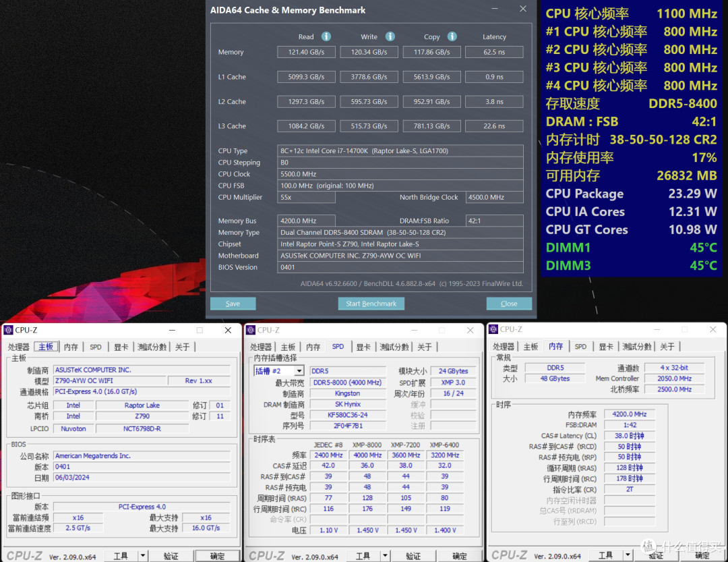
Task: Click DIMM1 temperature 45°C in overlay
Action: [x=703, y=248]
